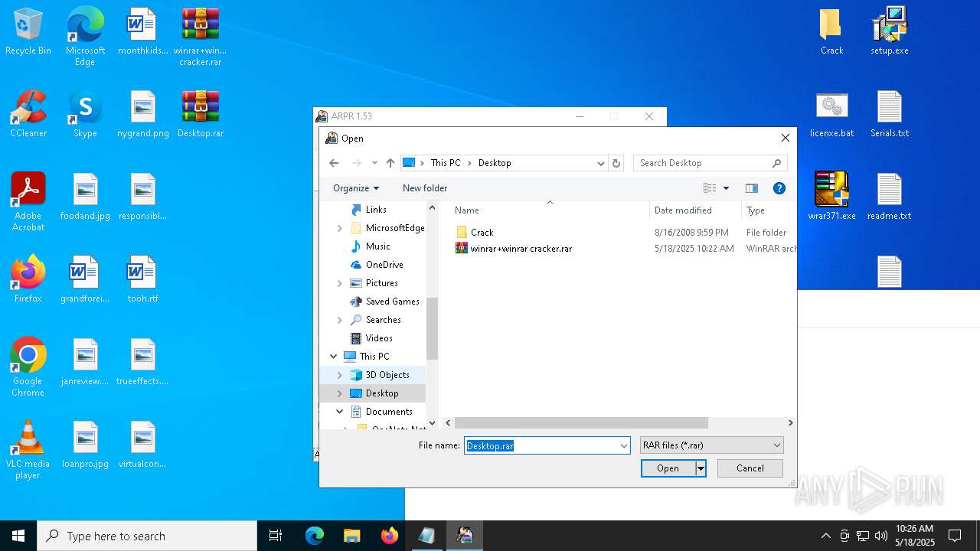Open File Explorer from the taskbar
This screenshot has height=551, width=980.
click(x=351, y=536)
